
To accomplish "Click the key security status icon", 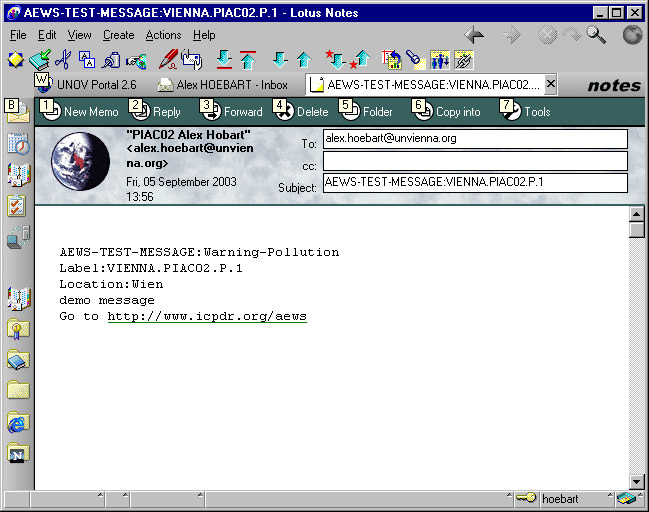I will (525, 498).
